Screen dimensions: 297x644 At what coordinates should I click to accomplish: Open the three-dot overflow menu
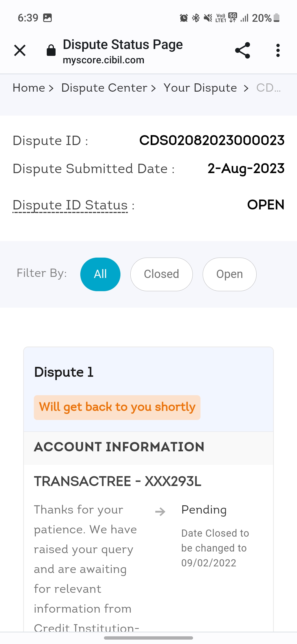click(x=278, y=51)
